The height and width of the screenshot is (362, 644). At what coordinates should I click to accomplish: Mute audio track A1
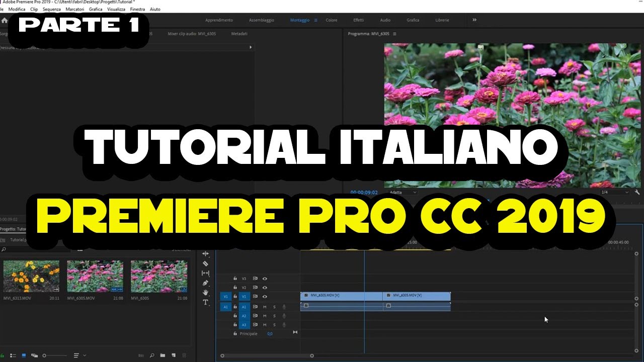coord(265,307)
